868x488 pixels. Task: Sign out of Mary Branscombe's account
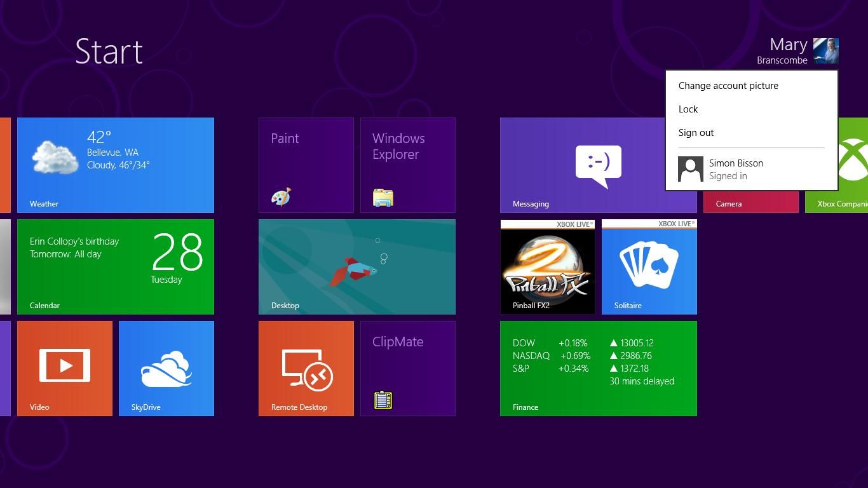696,132
